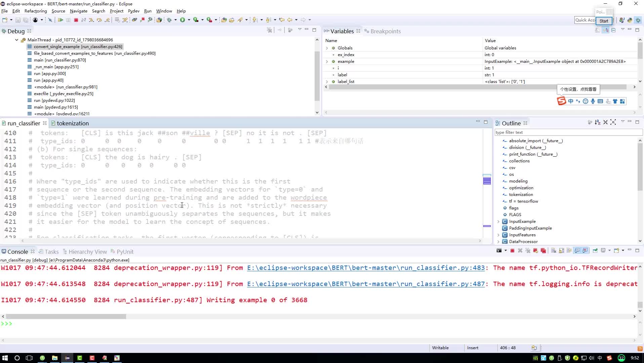Click the New file toolbar icon
This screenshot has width=644, height=363.
(x=5, y=20)
